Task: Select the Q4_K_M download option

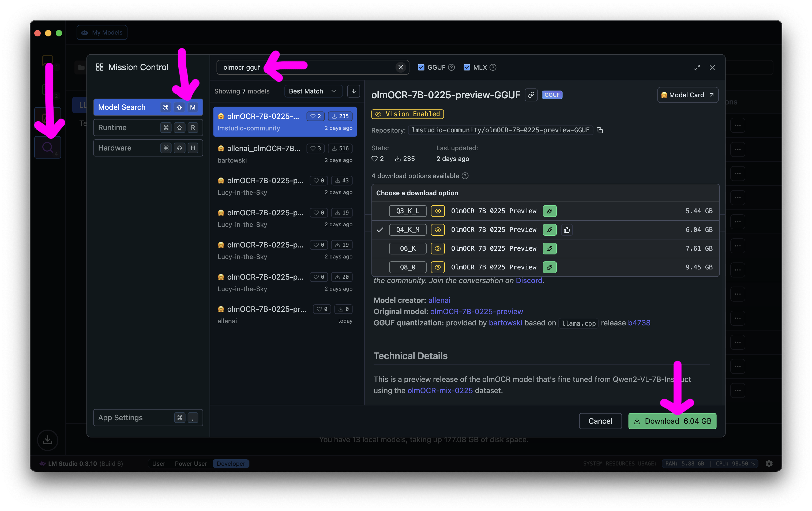Action: tap(545, 230)
